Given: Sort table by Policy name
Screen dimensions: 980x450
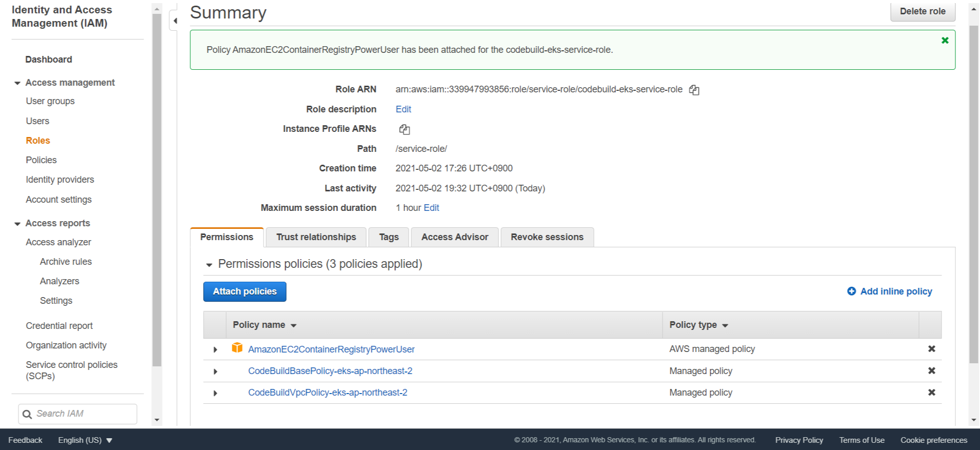Looking at the screenshot, I should [265, 325].
